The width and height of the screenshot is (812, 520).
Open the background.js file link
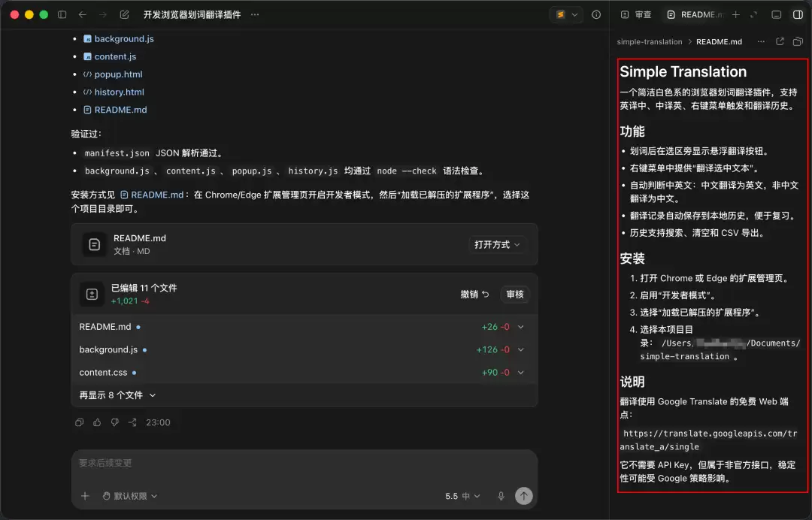coord(124,39)
